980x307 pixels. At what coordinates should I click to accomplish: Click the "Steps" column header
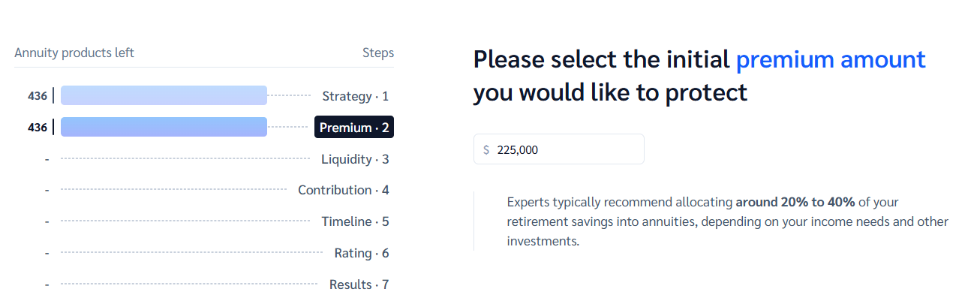click(x=377, y=53)
